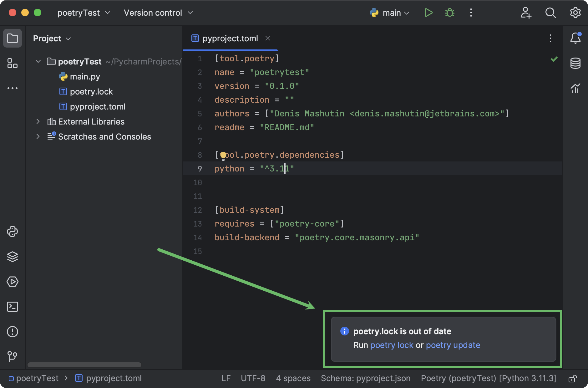
Task: Run the main configuration via green play icon
Action: (428, 13)
